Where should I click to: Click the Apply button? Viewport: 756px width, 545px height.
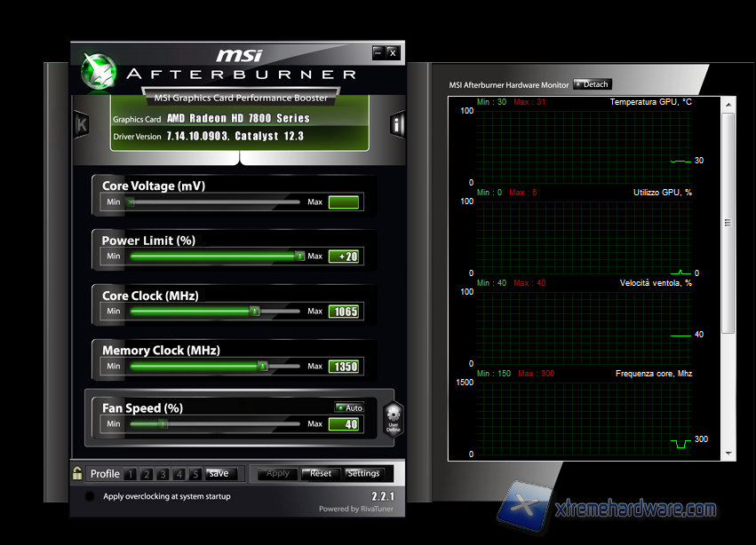[276, 473]
